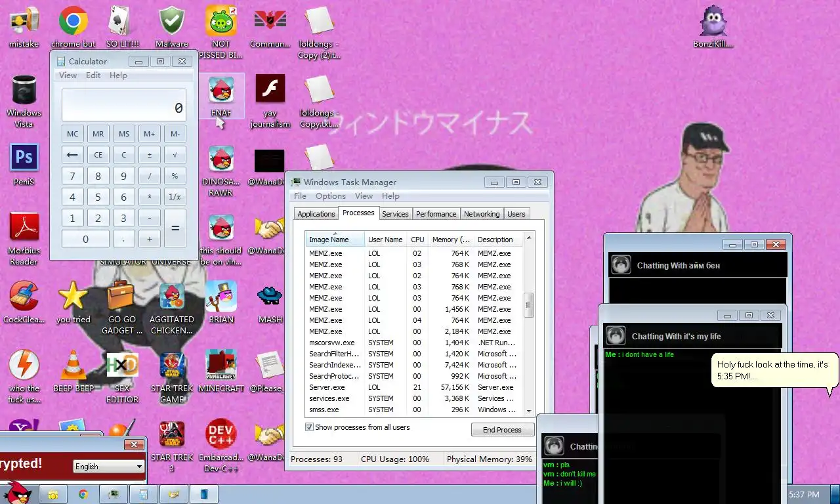The width and height of the screenshot is (840, 504).
Task: Open the BRIAN bird icon
Action: 221,302
